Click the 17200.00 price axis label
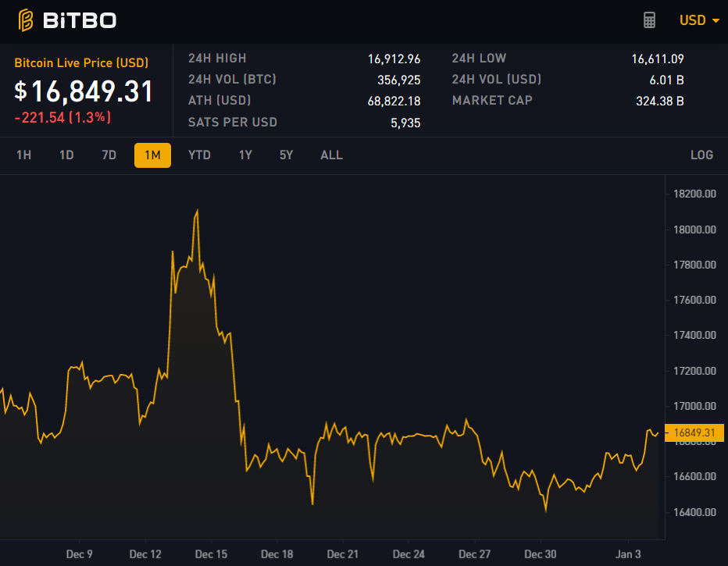The height and width of the screenshot is (566, 728). coord(694,371)
